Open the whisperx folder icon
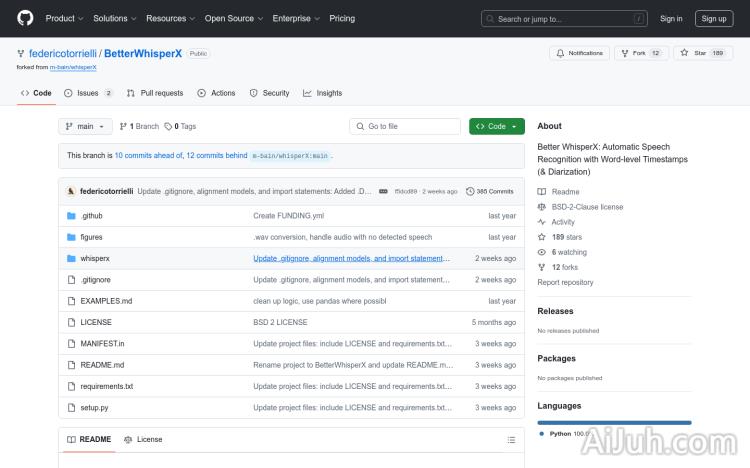The width and height of the screenshot is (750, 468). [x=71, y=258]
